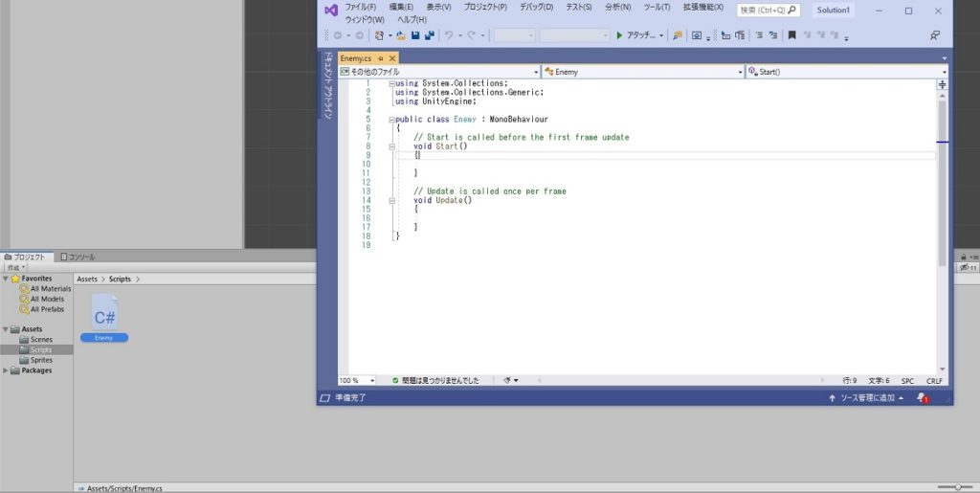Collapse the Start() method block
Image resolution: width=980 pixels, height=493 pixels.
click(391, 146)
